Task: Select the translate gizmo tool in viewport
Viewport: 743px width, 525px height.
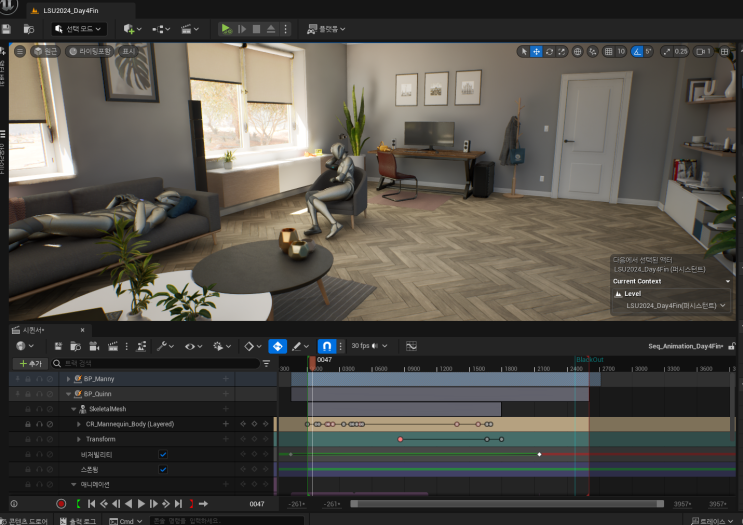Action: [x=537, y=51]
